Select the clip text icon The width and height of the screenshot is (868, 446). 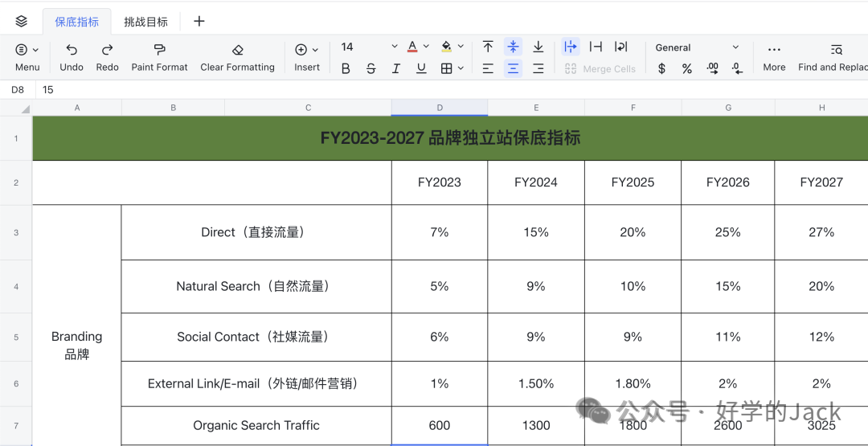pos(596,47)
